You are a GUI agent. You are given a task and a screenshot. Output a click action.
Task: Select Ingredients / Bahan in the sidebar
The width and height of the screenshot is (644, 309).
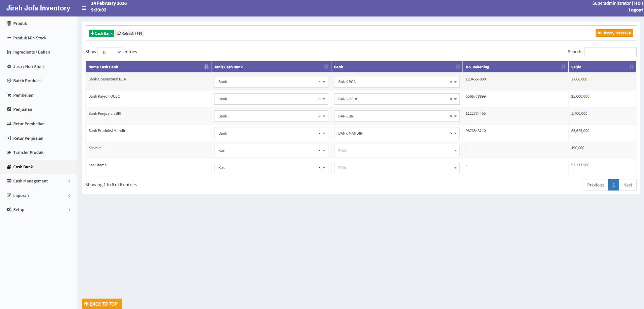tap(31, 52)
